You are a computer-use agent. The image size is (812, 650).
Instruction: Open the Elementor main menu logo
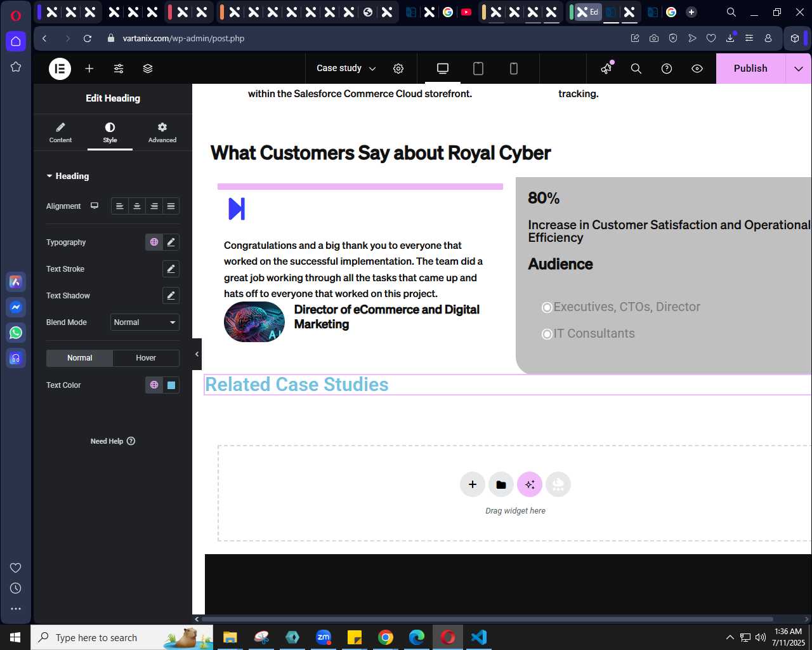tap(60, 69)
